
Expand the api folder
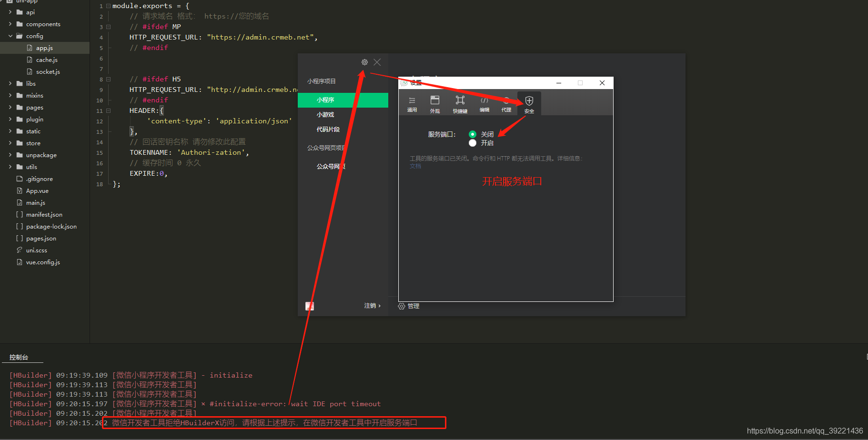tap(10, 12)
